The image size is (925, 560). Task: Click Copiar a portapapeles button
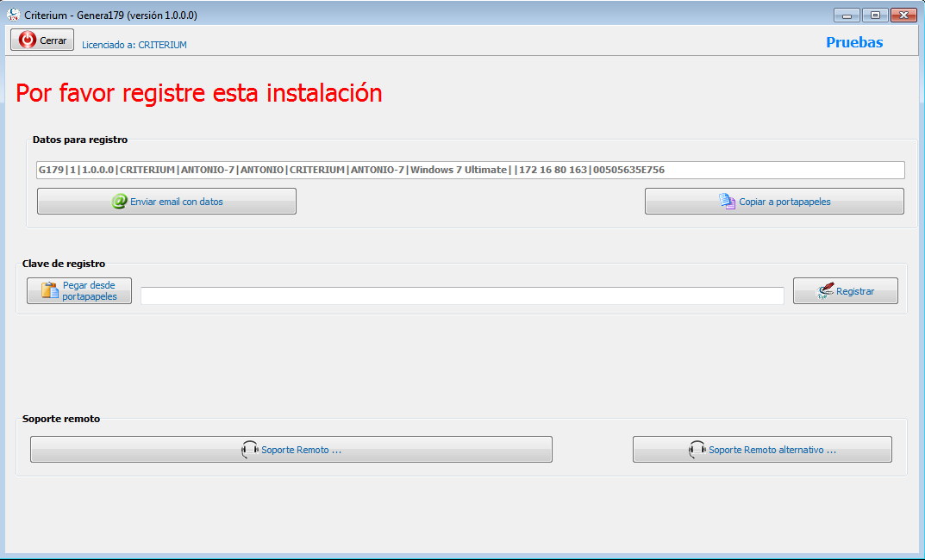point(774,201)
